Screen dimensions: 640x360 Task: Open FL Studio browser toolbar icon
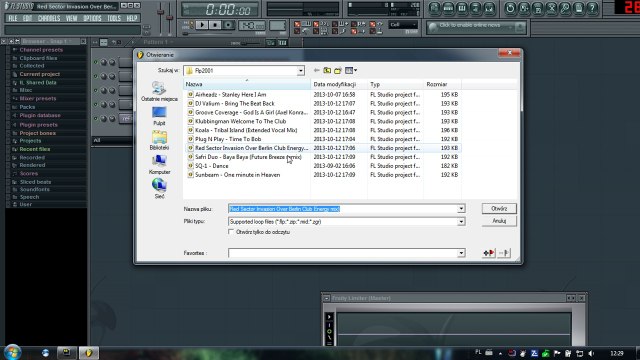click(x=476, y=8)
